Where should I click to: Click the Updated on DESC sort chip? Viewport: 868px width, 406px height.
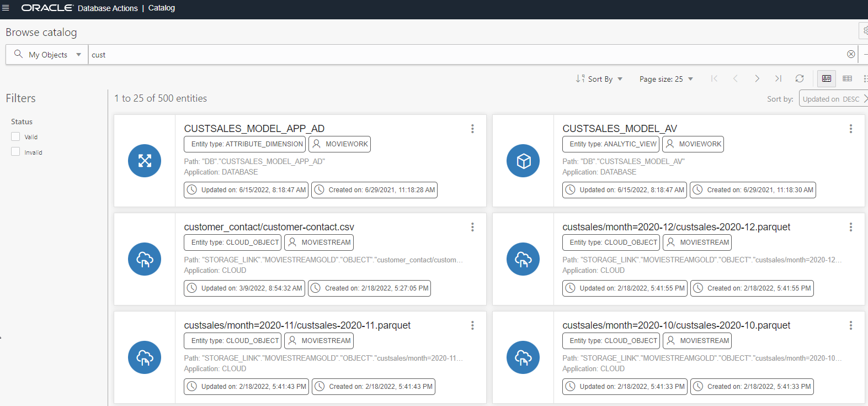pyautogui.click(x=833, y=99)
